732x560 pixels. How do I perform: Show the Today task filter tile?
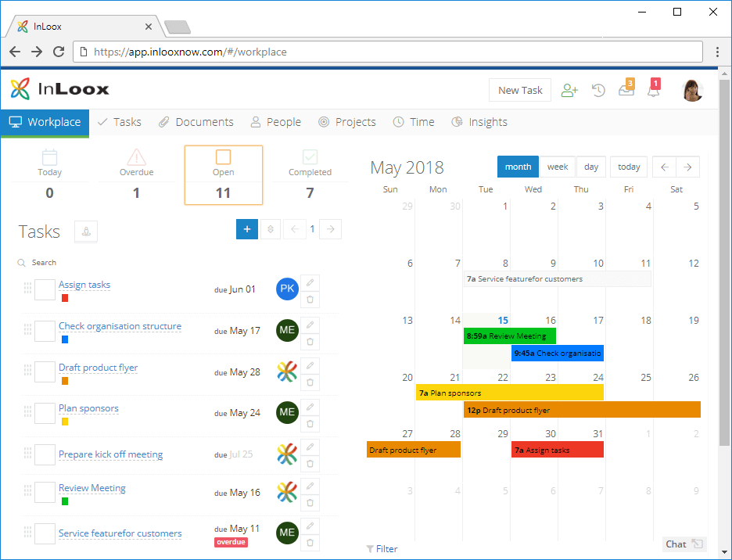(x=49, y=174)
